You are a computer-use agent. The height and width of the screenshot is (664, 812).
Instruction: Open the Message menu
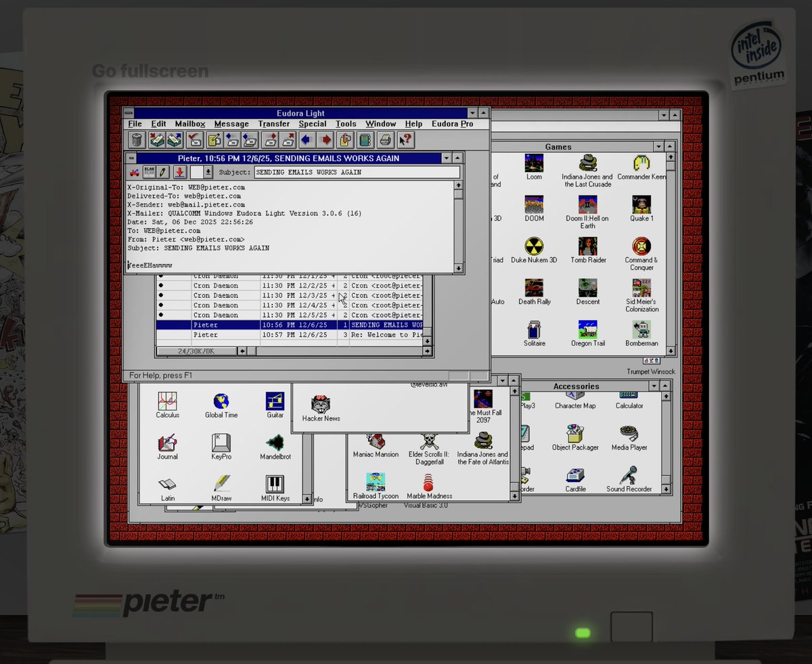(231, 124)
